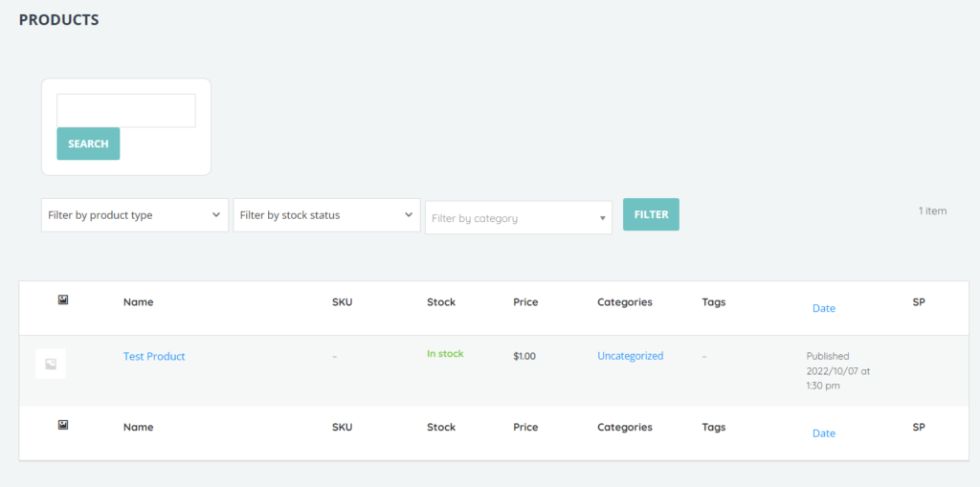The height and width of the screenshot is (487, 980).
Task: Open the Filter by product type dropdown
Action: pyautogui.click(x=135, y=215)
